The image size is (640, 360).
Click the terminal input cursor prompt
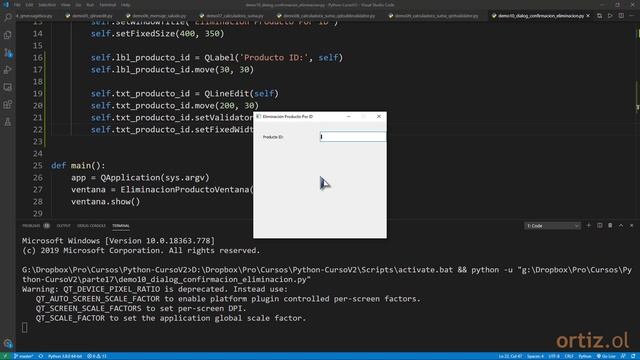pyautogui.click(x=24, y=328)
